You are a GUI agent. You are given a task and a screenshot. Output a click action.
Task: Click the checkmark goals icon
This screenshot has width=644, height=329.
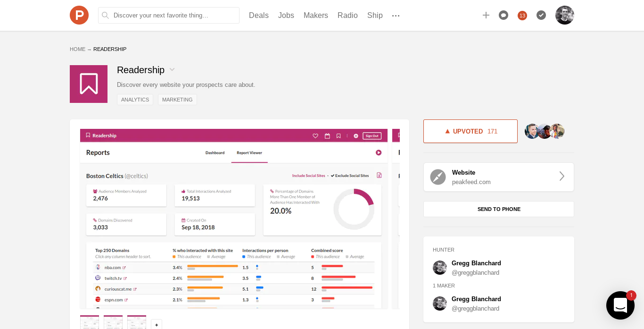[541, 15]
